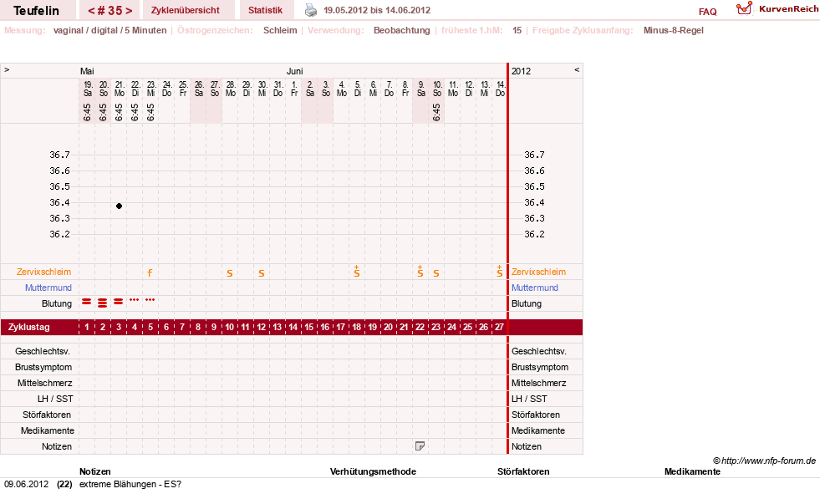Click the 6:45 time on June 10
The image size is (820, 504).
[x=436, y=112]
